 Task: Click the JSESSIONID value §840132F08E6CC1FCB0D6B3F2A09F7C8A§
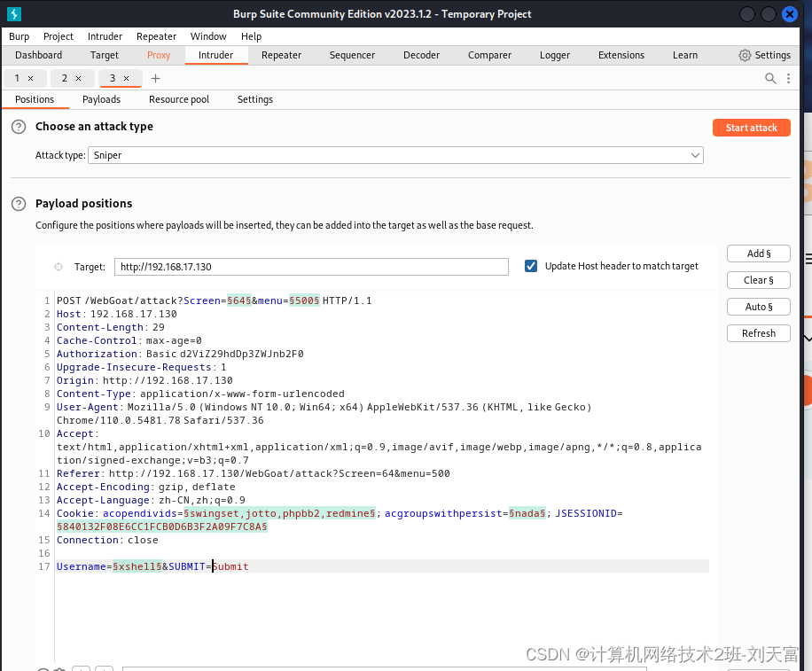[162, 527]
